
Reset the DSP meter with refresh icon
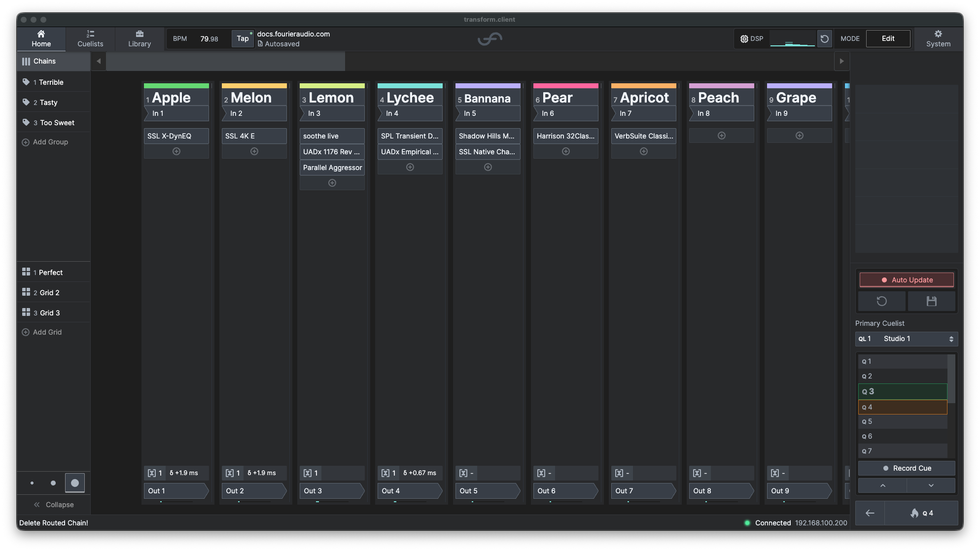pyautogui.click(x=824, y=38)
